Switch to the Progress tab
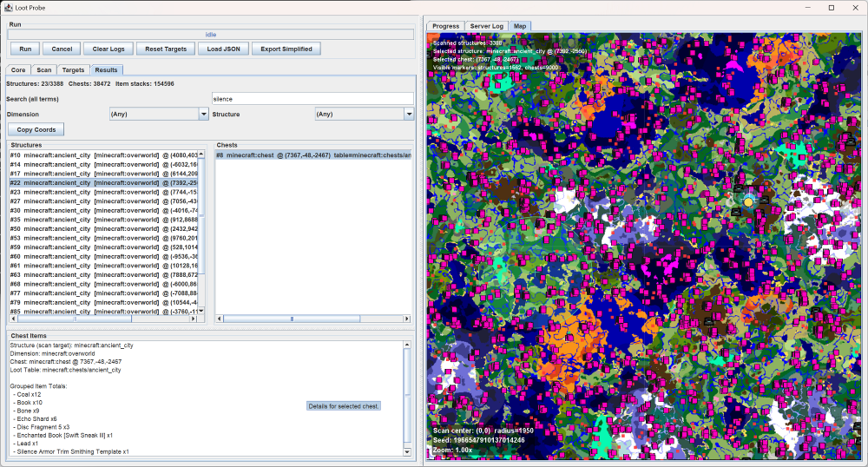 coord(446,26)
